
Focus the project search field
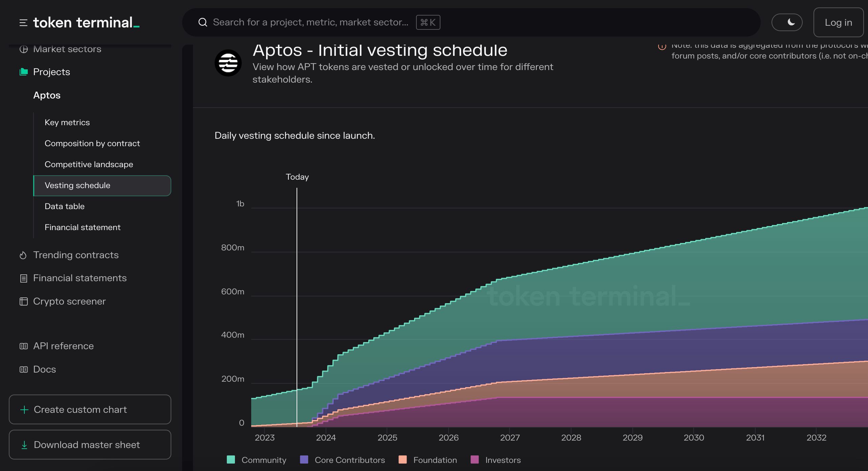[310, 22]
